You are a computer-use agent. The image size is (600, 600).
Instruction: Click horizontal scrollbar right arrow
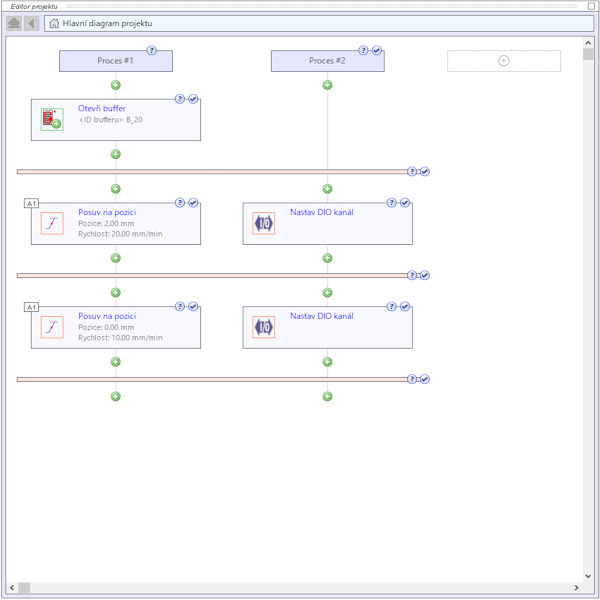coord(576,587)
